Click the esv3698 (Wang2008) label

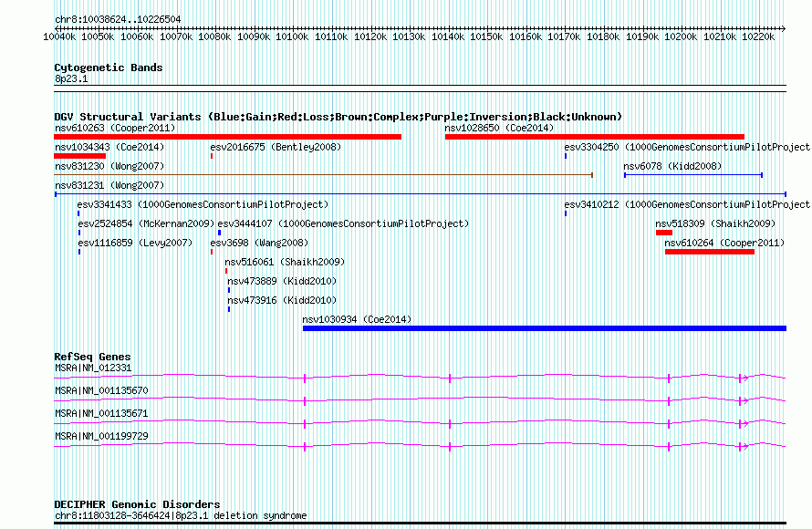tap(259, 243)
